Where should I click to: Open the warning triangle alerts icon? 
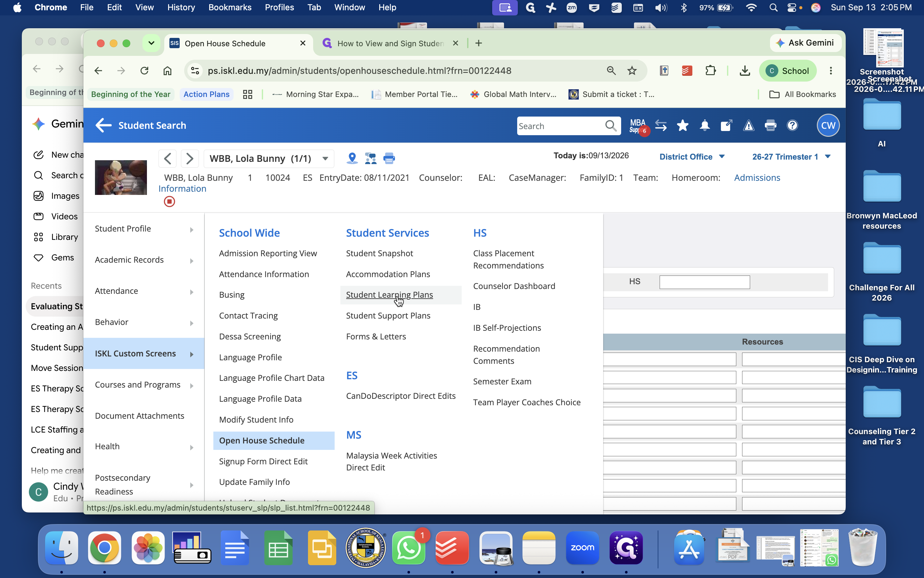click(749, 125)
